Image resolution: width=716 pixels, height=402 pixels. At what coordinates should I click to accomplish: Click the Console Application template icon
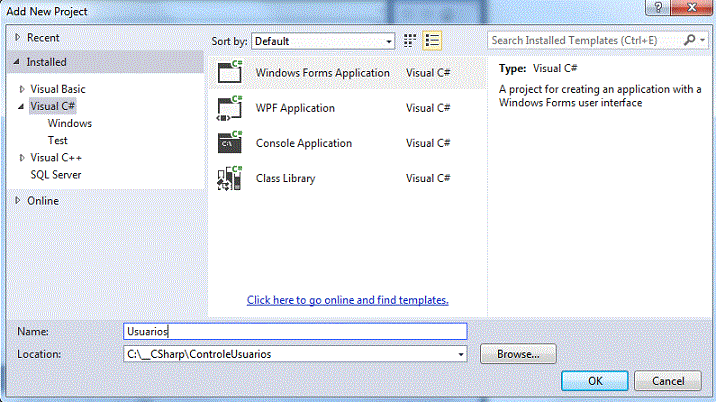230,143
